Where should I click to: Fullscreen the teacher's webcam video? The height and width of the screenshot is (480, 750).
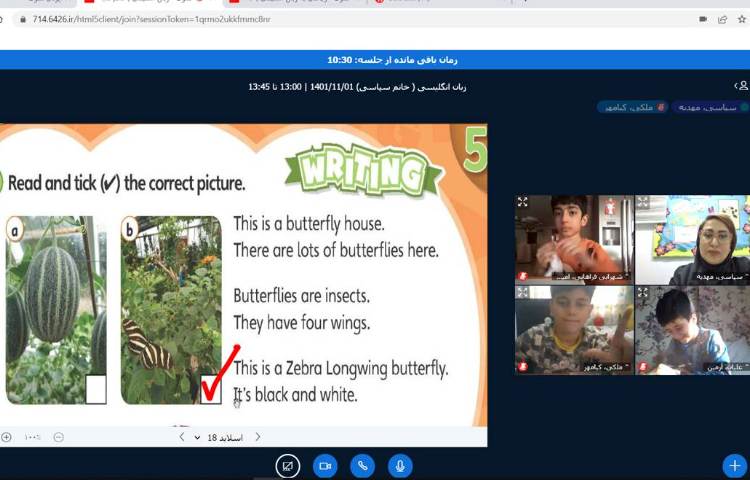[642, 202]
